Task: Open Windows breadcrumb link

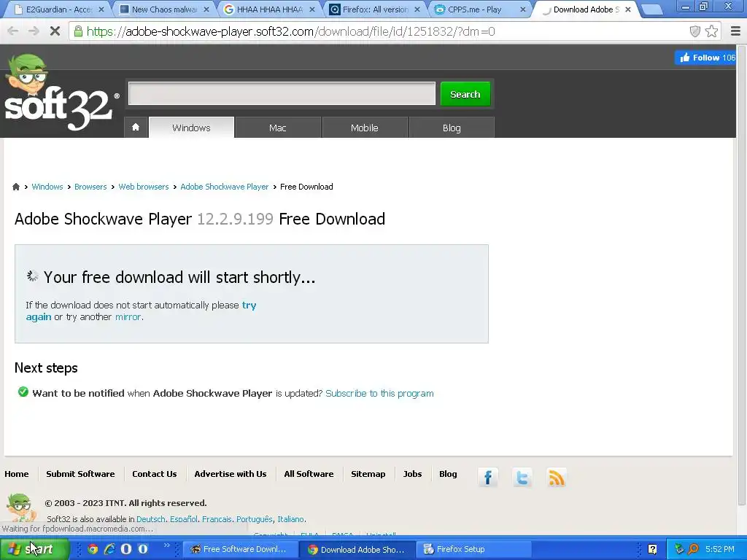Action: 47,187
